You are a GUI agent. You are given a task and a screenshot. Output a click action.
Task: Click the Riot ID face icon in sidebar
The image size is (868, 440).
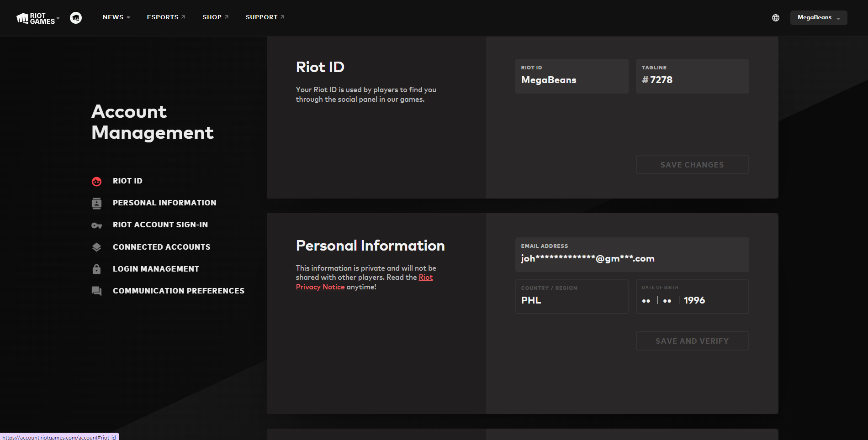pyautogui.click(x=96, y=181)
